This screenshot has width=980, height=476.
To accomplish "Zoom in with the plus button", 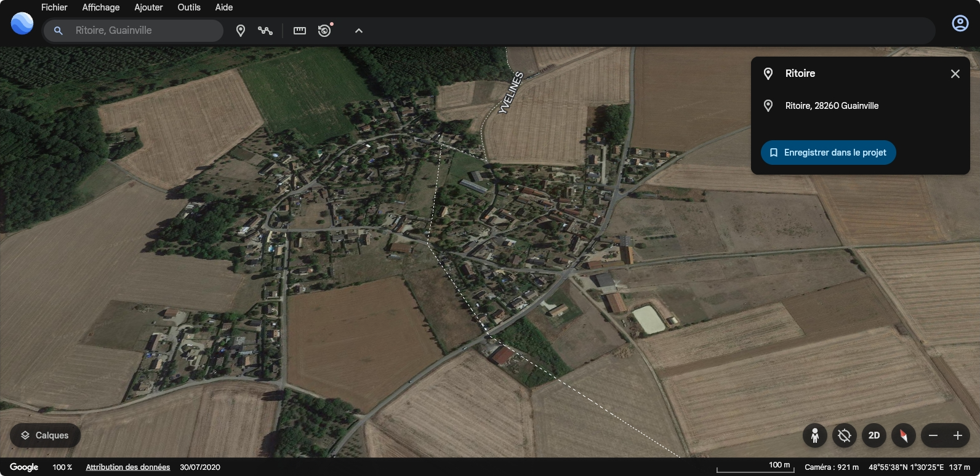I will click(x=958, y=435).
